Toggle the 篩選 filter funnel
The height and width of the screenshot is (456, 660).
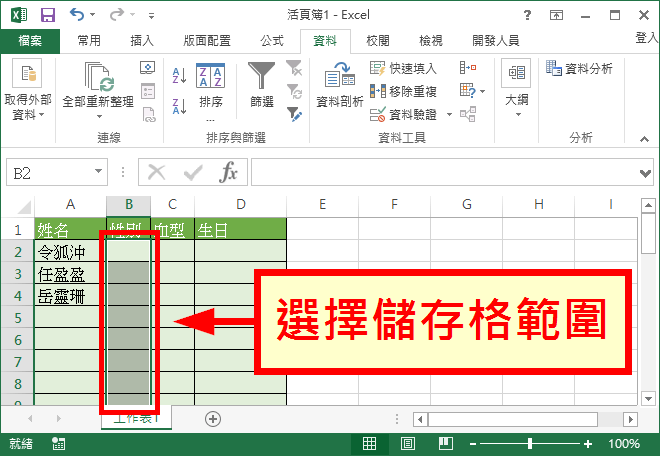click(262, 84)
